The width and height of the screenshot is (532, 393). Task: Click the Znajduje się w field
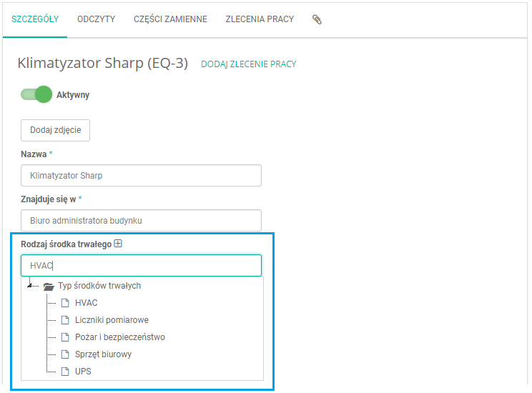tap(141, 220)
